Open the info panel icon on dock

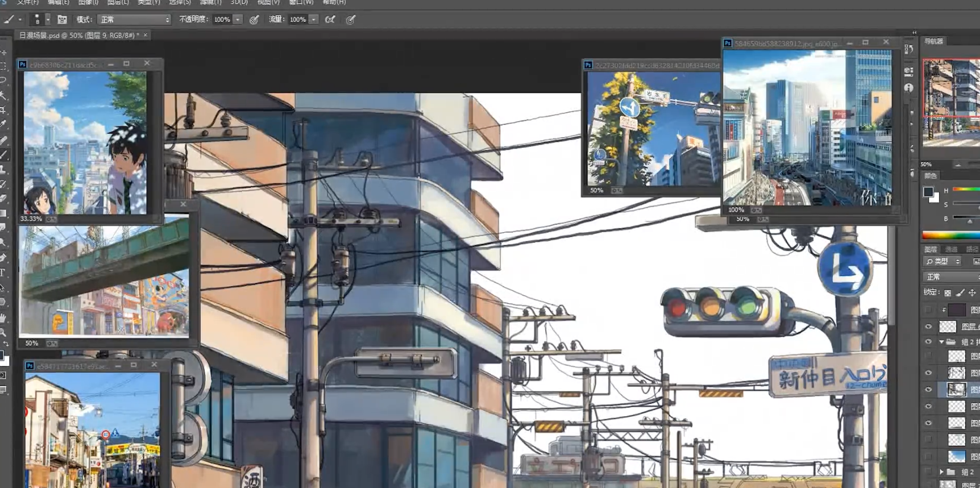coord(909,87)
